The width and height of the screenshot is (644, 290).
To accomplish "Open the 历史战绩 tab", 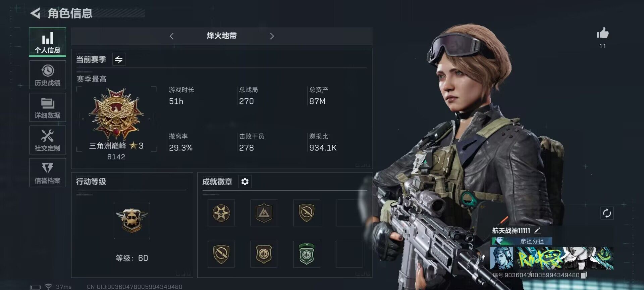I will coord(47,75).
